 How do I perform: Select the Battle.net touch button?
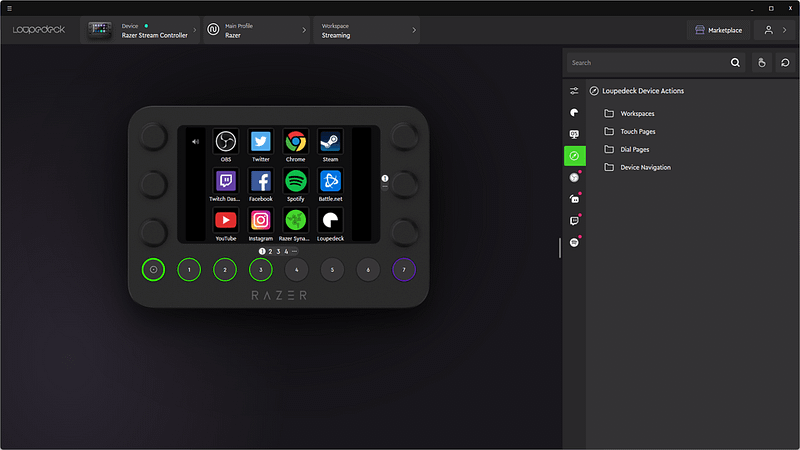pyautogui.click(x=330, y=181)
